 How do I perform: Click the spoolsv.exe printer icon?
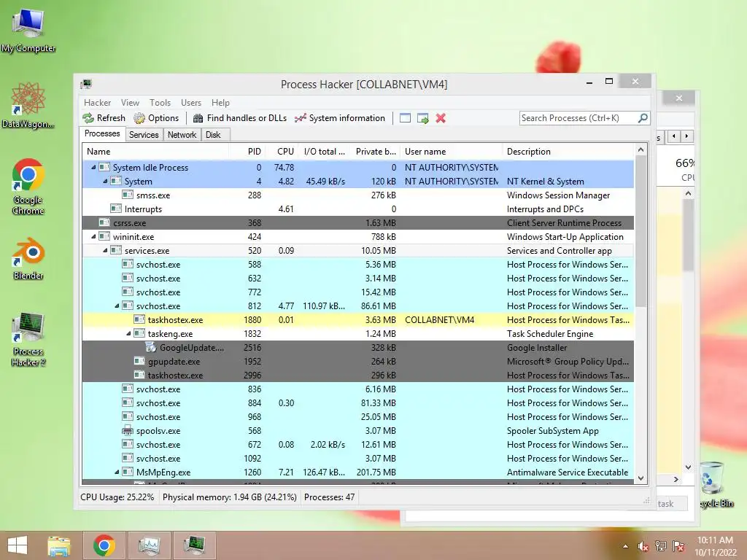[127, 430]
